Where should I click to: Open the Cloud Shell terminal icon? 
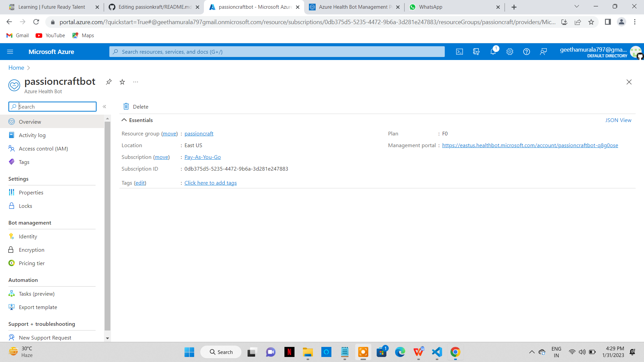tap(460, 52)
